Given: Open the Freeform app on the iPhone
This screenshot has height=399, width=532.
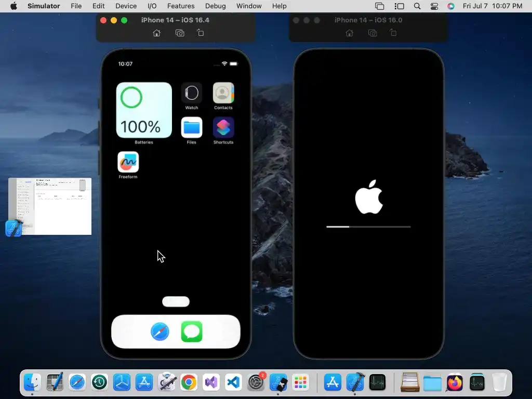Looking at the screenshot, I should (128, 162).
